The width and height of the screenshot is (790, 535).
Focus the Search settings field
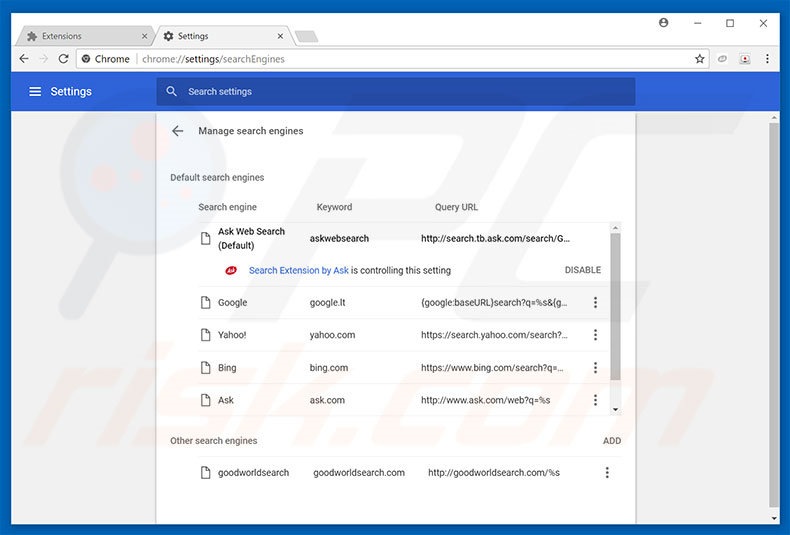[x=396, y=92]
